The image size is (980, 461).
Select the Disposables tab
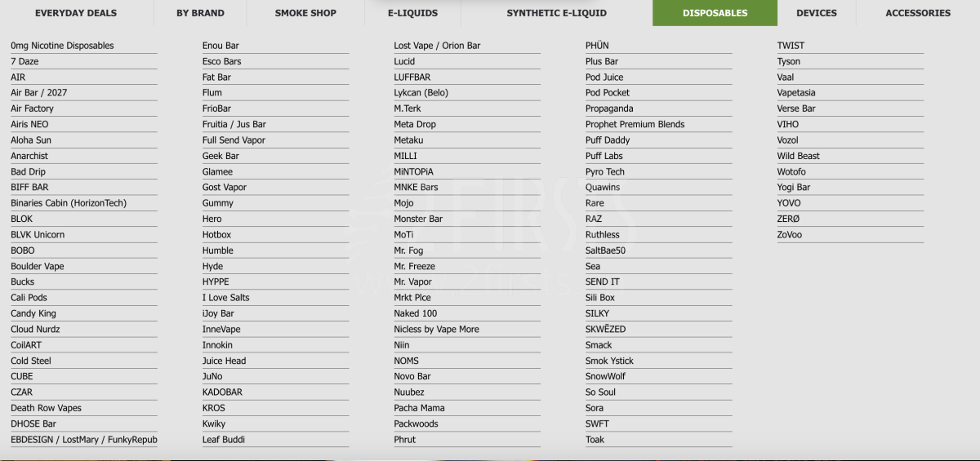[715, 13]
